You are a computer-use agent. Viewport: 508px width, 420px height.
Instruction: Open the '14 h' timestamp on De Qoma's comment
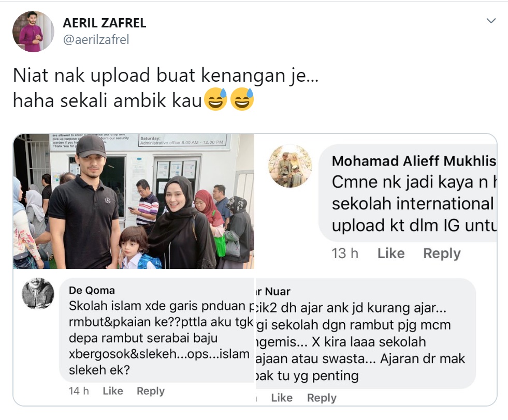coord(79,391)
